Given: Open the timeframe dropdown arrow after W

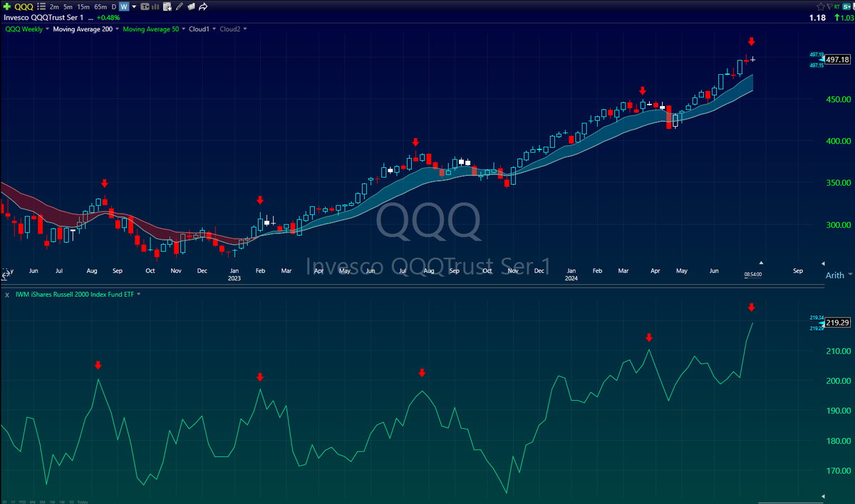Looking at the screenshot, I should [134, 6].
